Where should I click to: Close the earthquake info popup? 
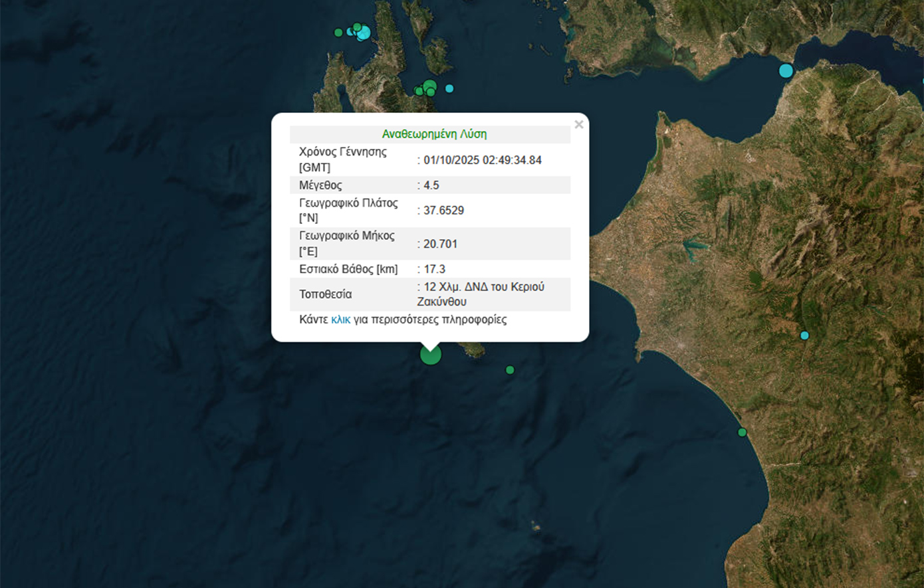pyautogui.click(x=579, y=124)
